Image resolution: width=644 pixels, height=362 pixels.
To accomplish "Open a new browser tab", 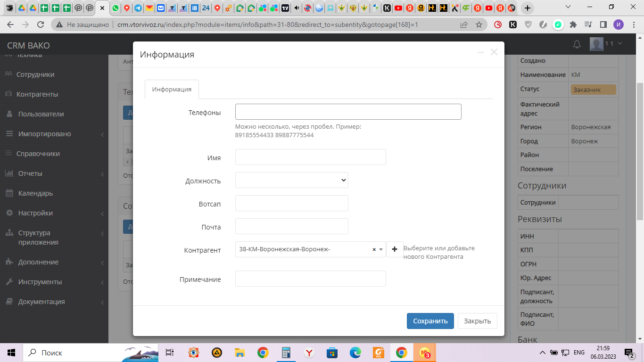I will coord(528,8).
